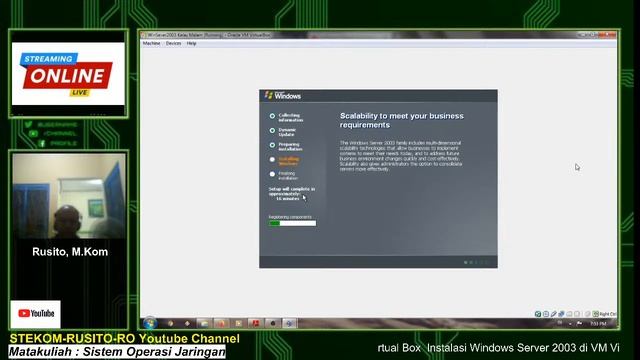Click the Registering components label
640x360 pixels.
pos(290,217)
